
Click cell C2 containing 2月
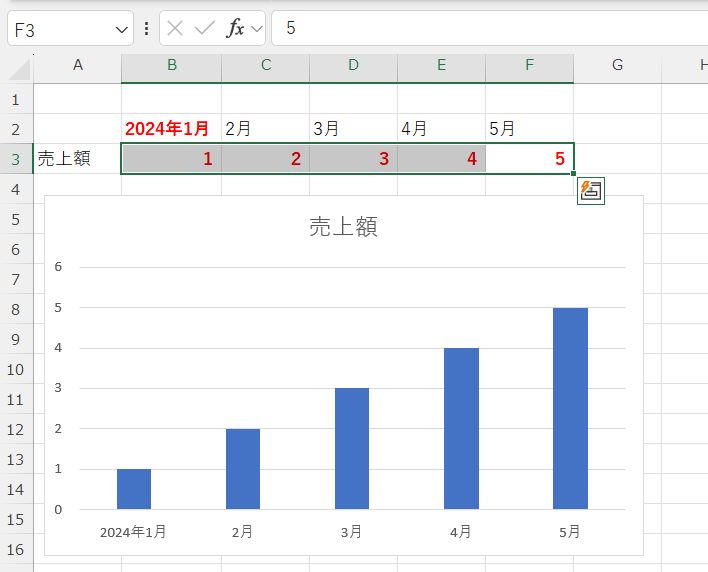point(266,129)
